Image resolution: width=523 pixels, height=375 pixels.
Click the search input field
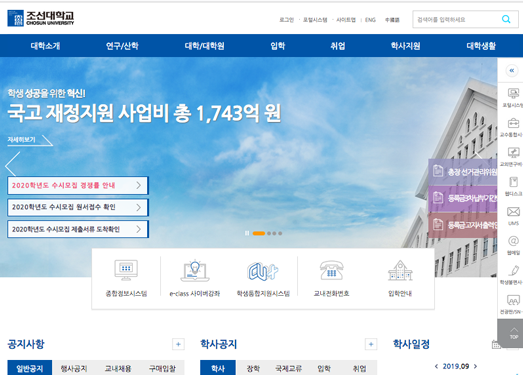click(456, 19)
